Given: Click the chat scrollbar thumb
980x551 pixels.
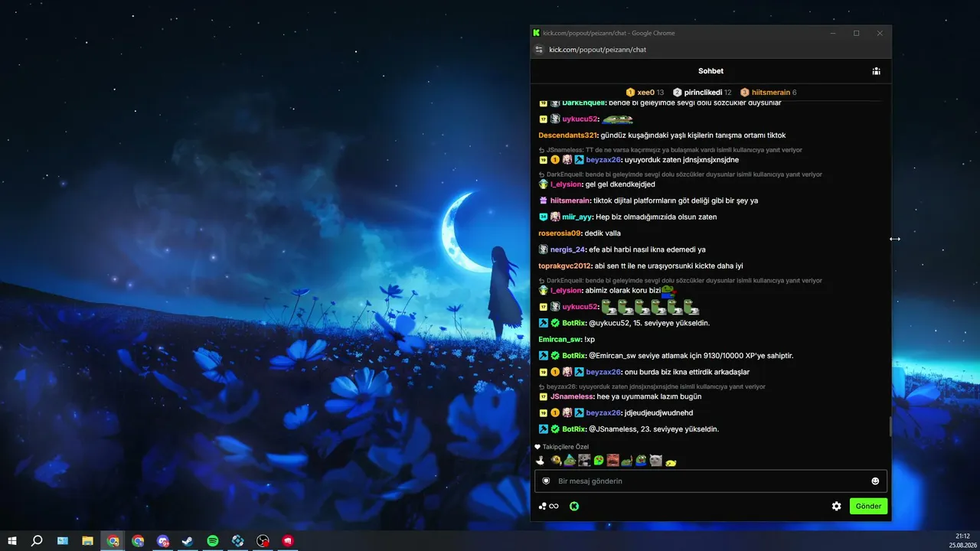Looking at the screenshot, I should 890,427.
